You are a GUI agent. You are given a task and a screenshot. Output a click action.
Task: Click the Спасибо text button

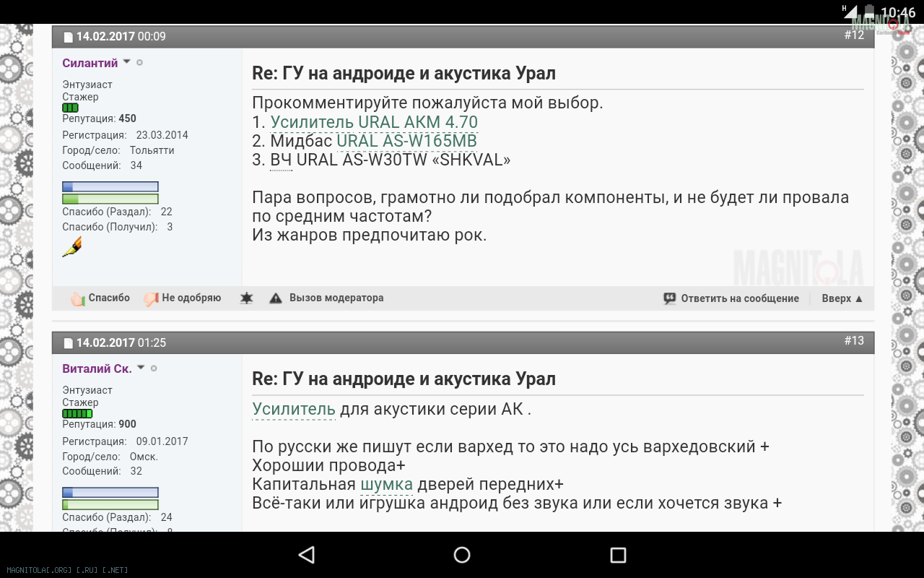[x=109, y=298]
